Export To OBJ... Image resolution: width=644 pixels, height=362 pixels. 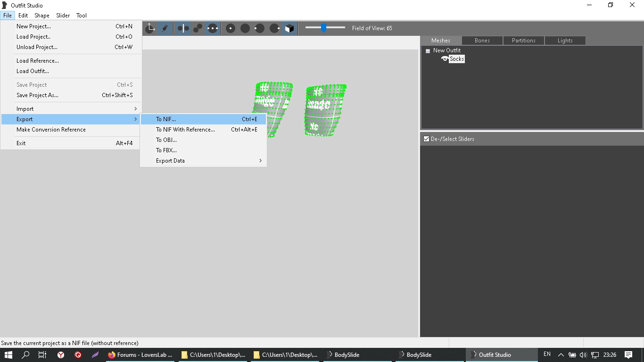pos(204,140)
